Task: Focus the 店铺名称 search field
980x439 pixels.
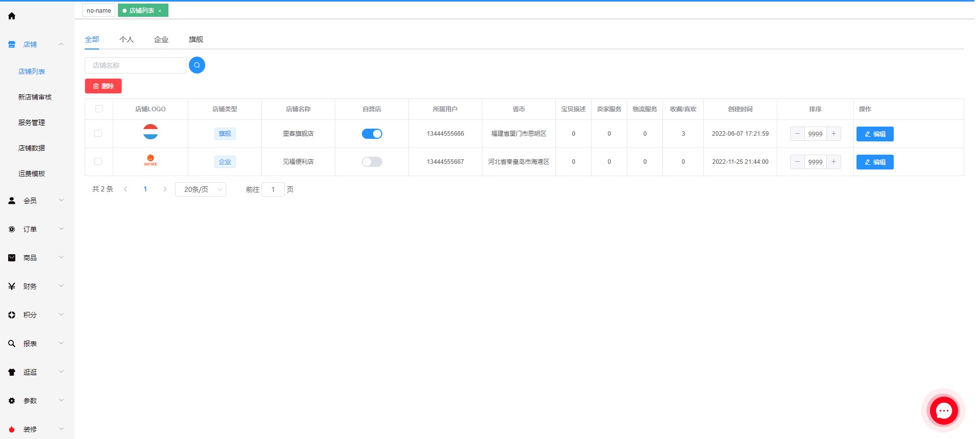Action: [x=136, y=65]
